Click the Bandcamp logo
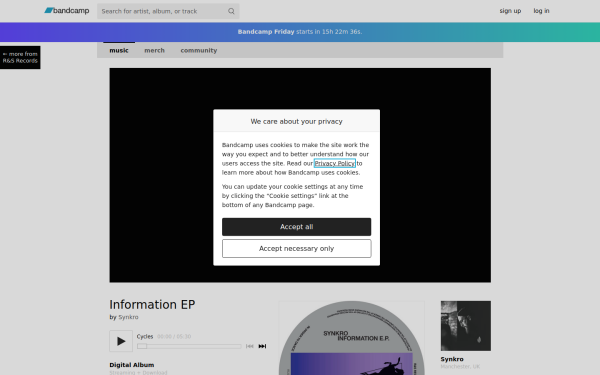Image resolution: width=600 pixels, height=375 pixels. click(67, 11)
